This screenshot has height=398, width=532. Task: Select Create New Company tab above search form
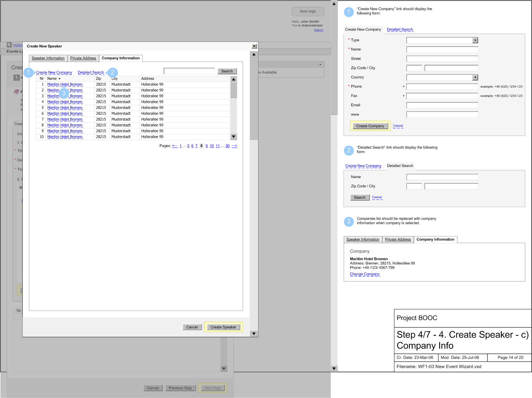click(x=363, y=166)
